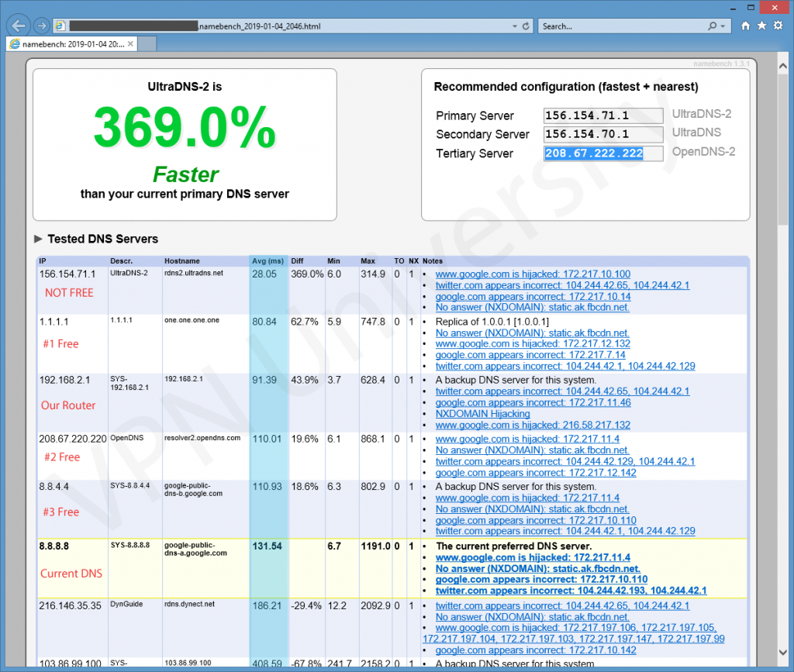Image resolution: width=794 pixels, height=672 pixels.
Task: Click the Notes column header
Action: (x=433, y=261)
